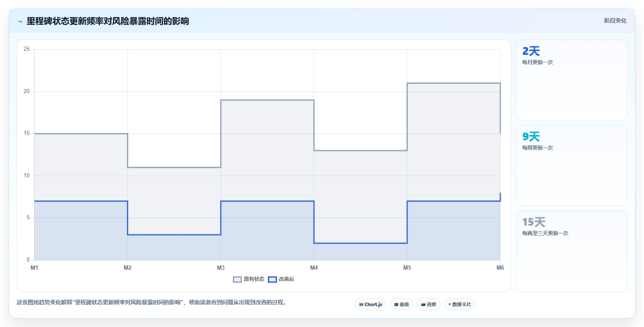
Task: Click the 阶段变化 label in header
Action: 615,21
